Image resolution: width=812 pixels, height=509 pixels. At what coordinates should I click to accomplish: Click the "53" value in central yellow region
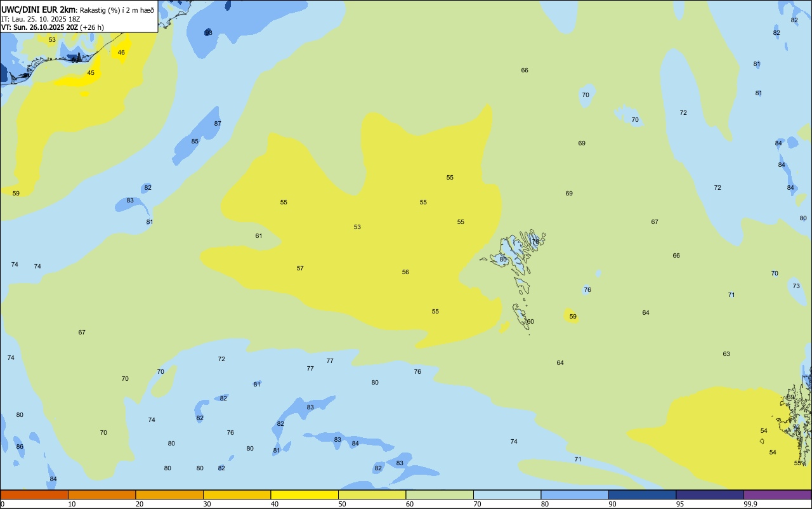tap(357, 227)
